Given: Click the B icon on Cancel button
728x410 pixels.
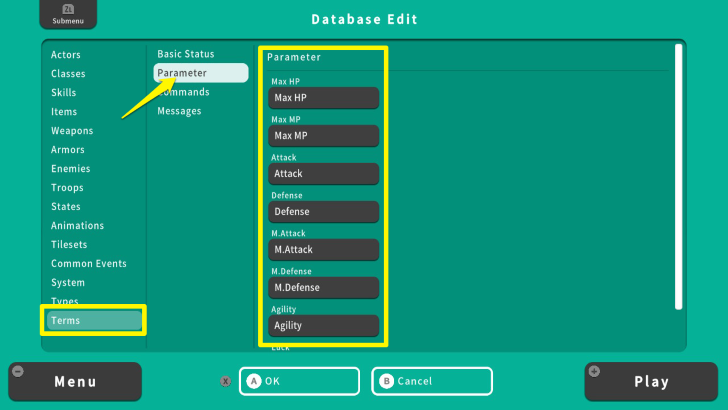Looking at the screenshot, I should (x=386, y=381).
